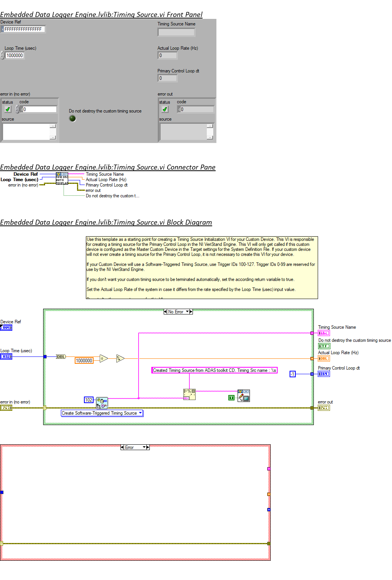Viewport: 392px width, 580px height.
Task: Click the Device Ref hex input field
Action: [x=24, y=29]
